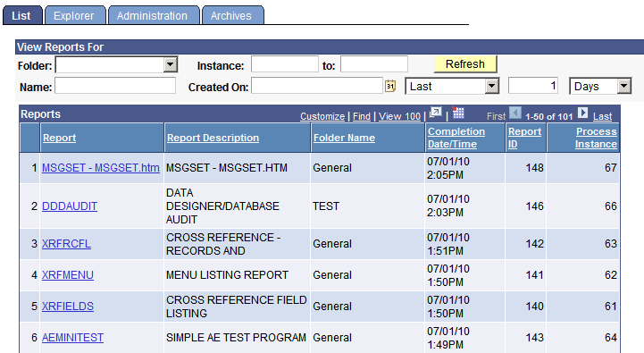Screen dimensions: 644x353
Task: Select DATA DESIGNER/DATABASE AUDIT description
Action: click(222, 206)
